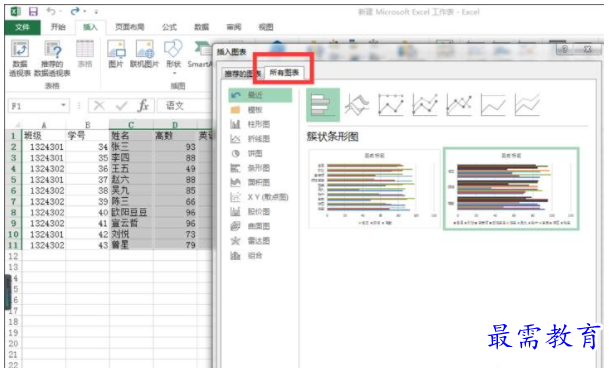
Task: Open the quick access toolbar customize dropdown
Action: pos(96,12)
